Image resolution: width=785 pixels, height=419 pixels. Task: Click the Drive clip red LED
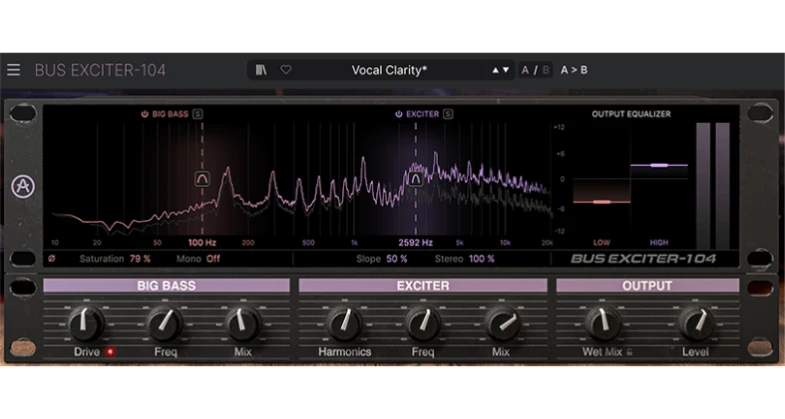(x=110, y=352)
